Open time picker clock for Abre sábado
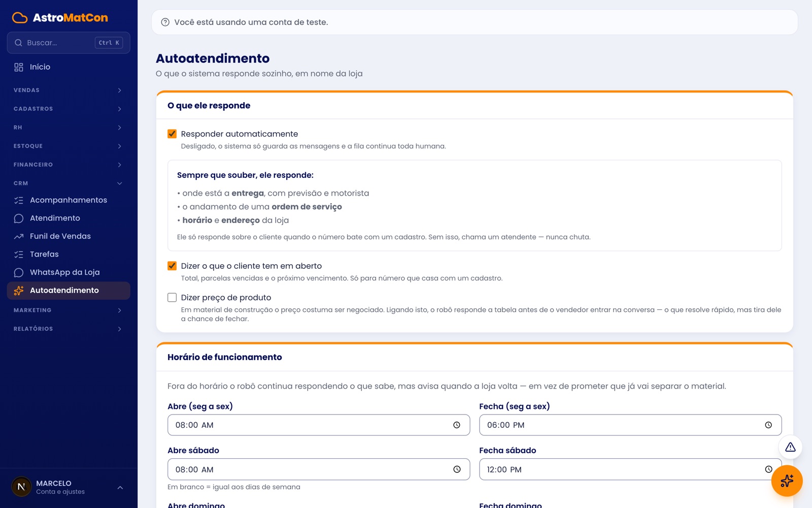 coord(457,469)
